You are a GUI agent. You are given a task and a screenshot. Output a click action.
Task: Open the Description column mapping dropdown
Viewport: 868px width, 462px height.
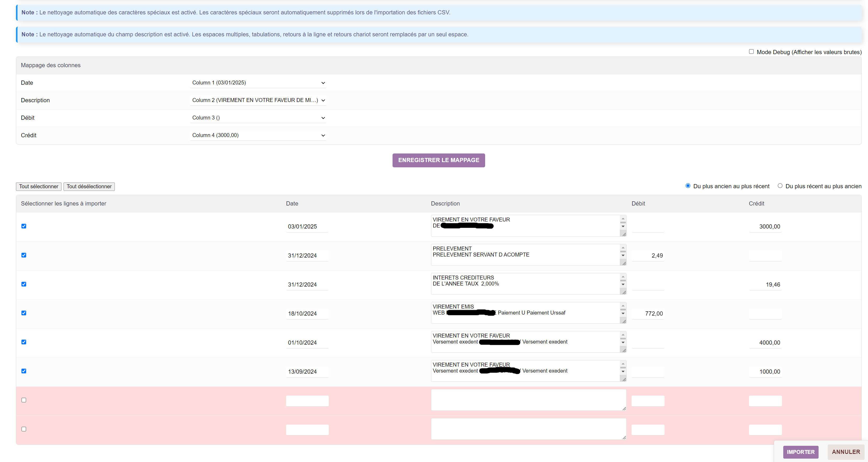pyautogui.click(x=258, y=100)
